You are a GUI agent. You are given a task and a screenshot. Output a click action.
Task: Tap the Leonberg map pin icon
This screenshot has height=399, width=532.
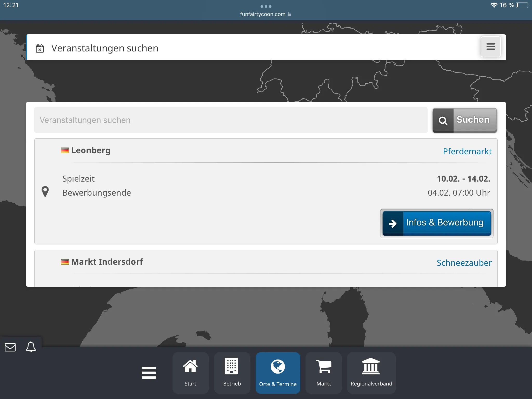point(45,191)
